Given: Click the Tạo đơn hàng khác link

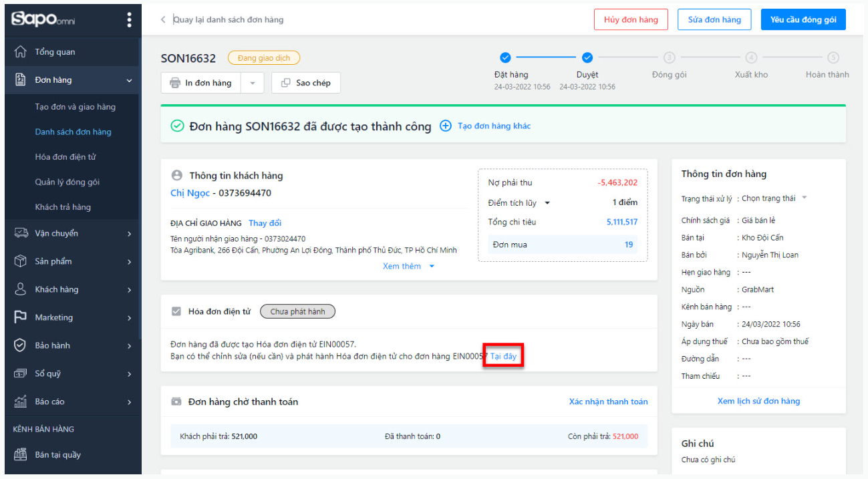Looking at the screenshot, I should coord(494,126).
